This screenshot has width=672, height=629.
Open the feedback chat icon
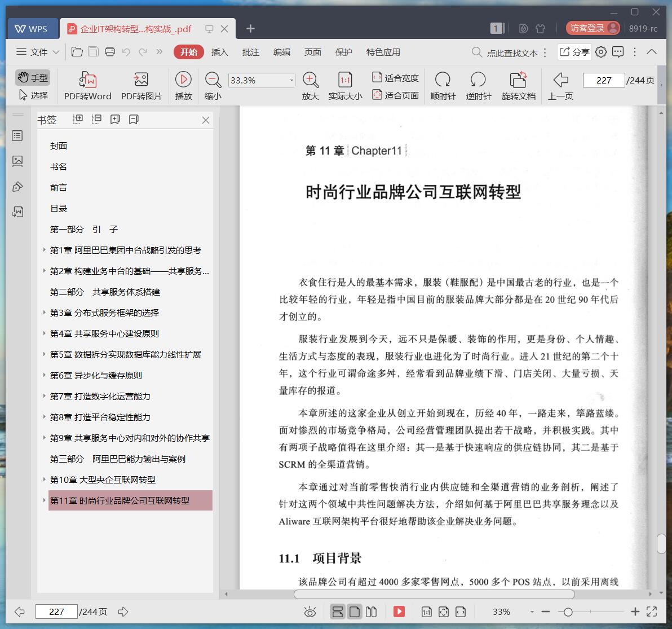[617, 52]
